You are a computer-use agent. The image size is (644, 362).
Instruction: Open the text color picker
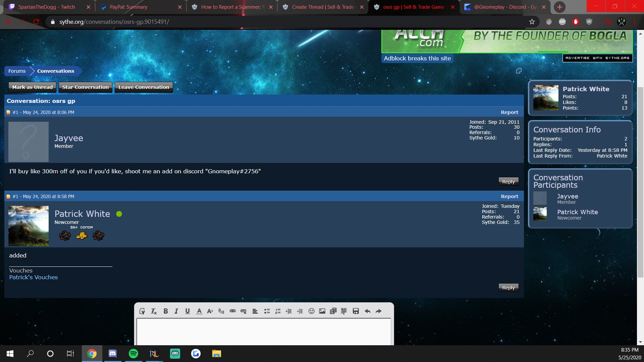199,311
